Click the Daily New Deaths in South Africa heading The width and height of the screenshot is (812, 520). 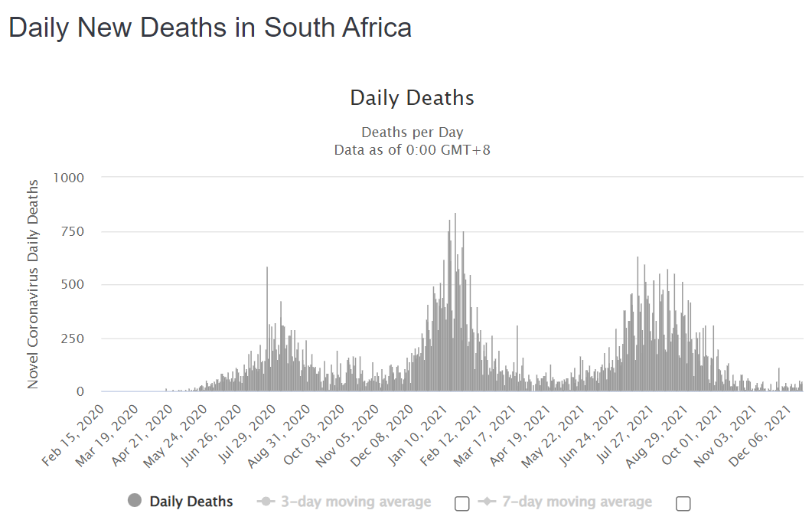(210, 27)
